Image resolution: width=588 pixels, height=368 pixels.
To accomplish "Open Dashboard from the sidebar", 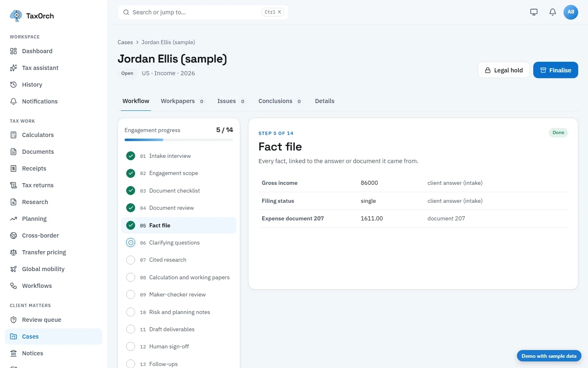I will [x=53, y=51].
